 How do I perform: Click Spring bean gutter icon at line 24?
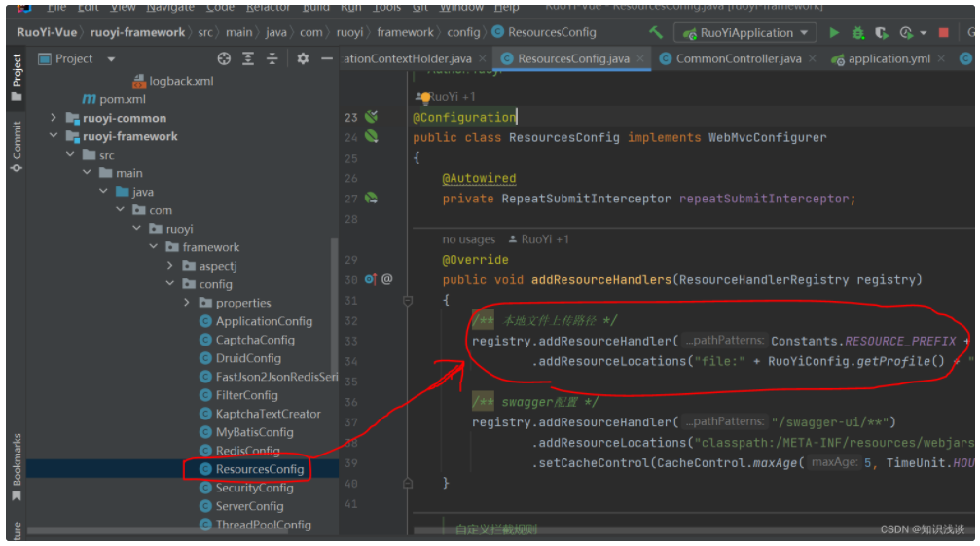tap(371, 136)
